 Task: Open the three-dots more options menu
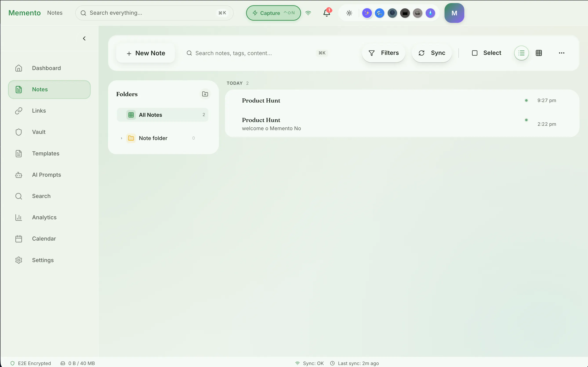pos(561,53)
